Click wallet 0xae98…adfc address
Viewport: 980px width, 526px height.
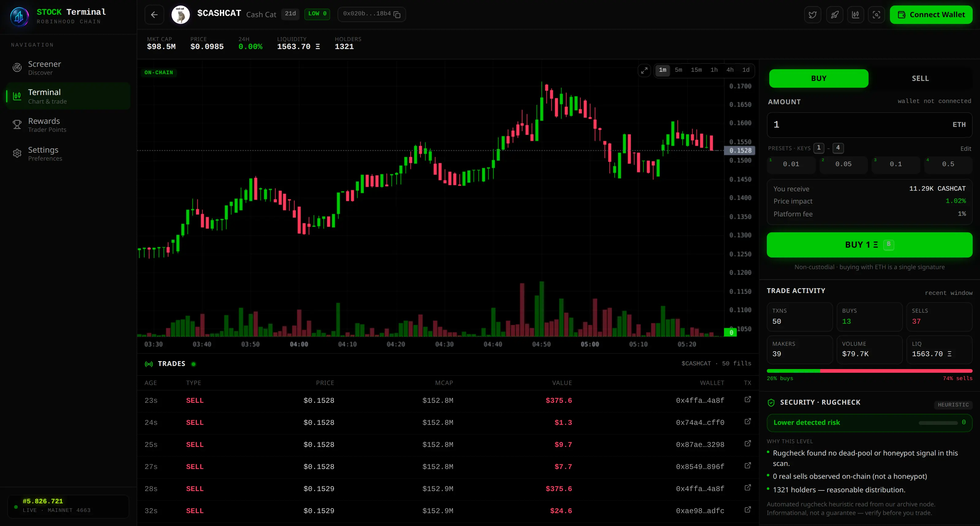[x=699, y=511]
